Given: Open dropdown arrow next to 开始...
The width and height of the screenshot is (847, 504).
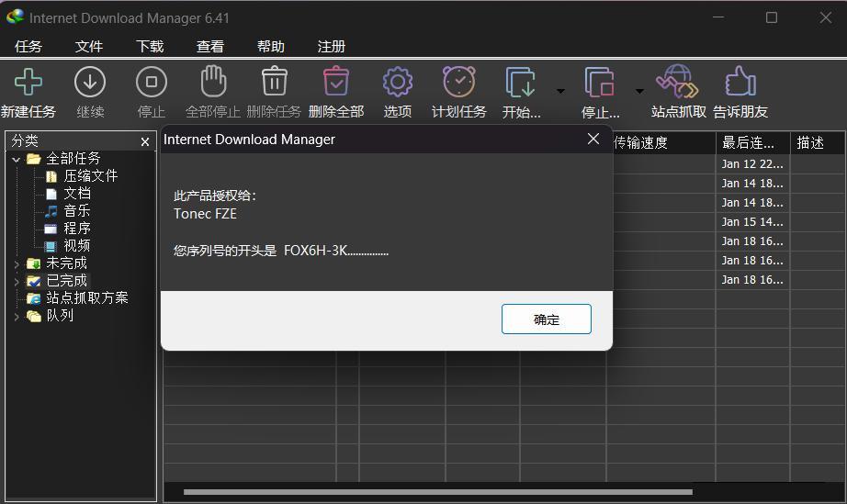Looking at the screenshot, I should [x=560, y=91].
